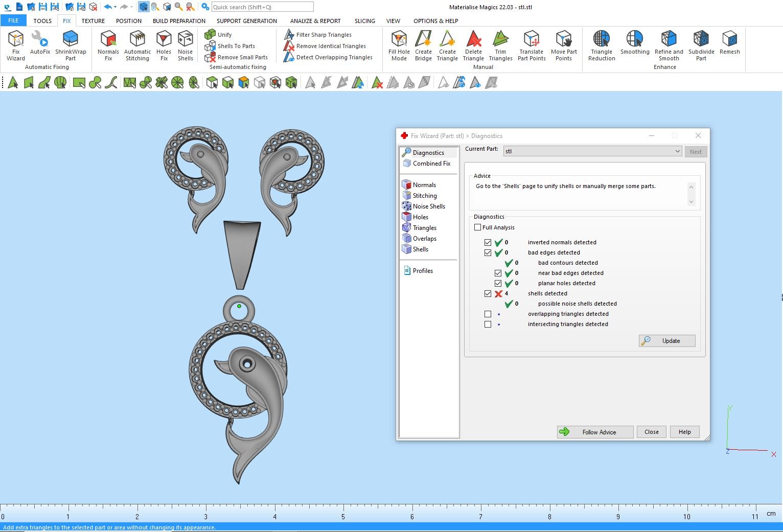Click the Follow Advice button

tap(595, 432)
